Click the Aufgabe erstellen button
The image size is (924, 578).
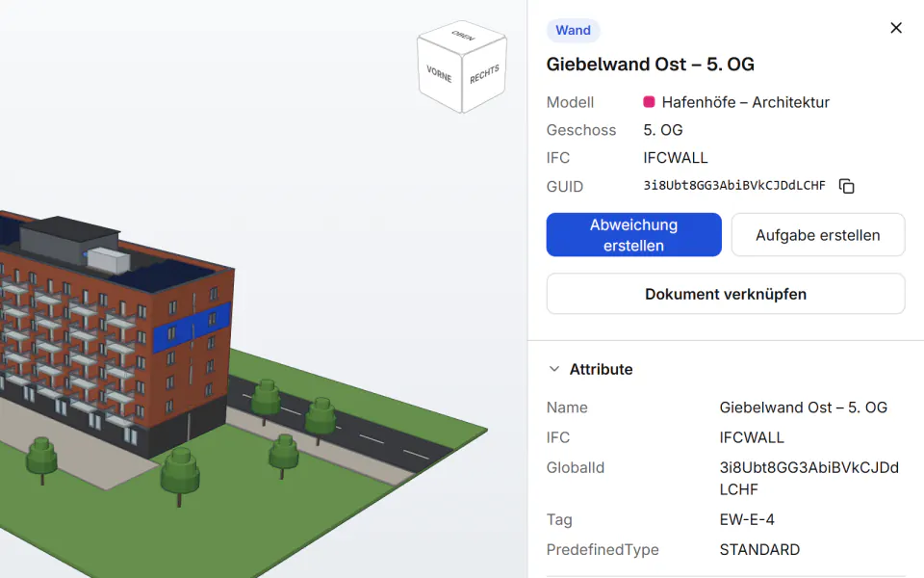point(818,235)
